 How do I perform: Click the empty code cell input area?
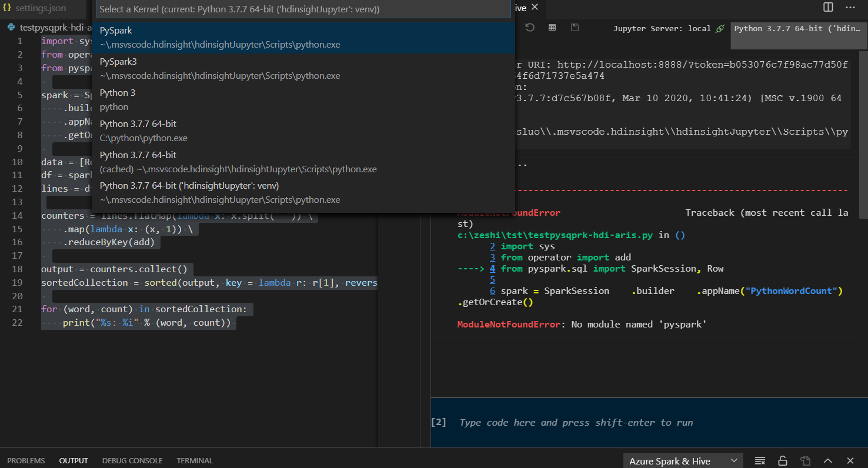click(588, 422)
